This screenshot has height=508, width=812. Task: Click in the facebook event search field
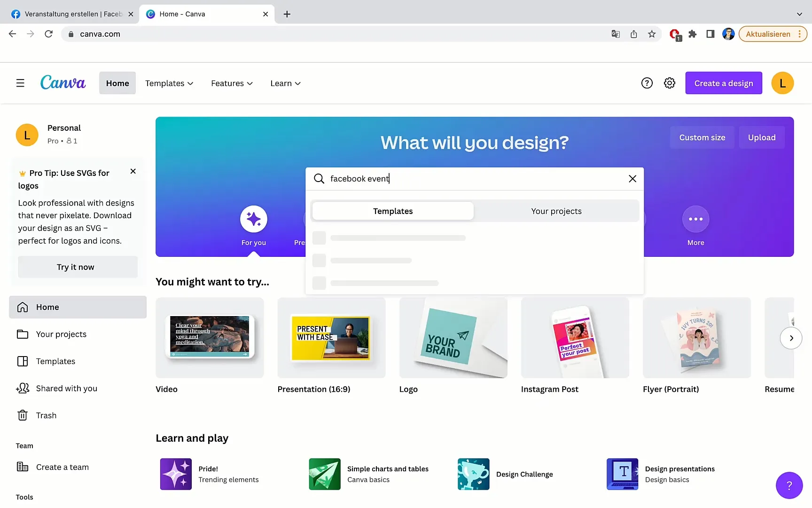(x=475, y=179)
